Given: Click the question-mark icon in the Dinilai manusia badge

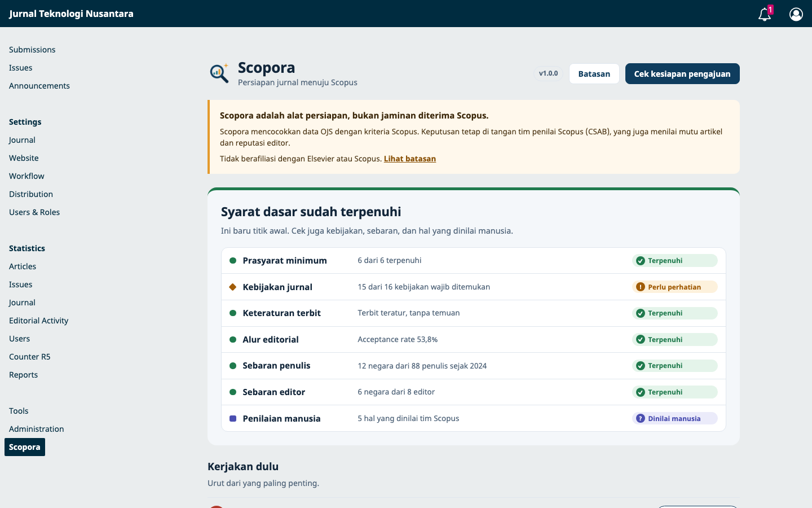Looking at the screenshot, I should point(641,418).
